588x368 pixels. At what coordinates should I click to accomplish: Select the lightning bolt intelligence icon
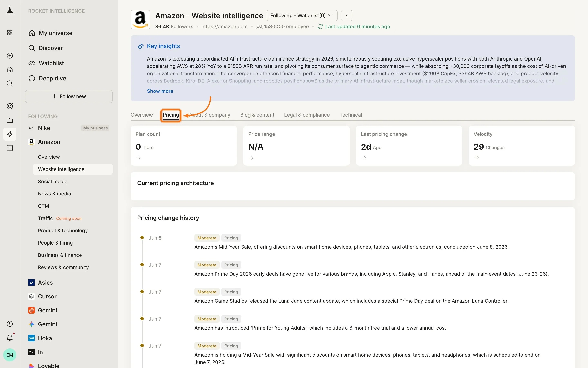tap(10, 134)
